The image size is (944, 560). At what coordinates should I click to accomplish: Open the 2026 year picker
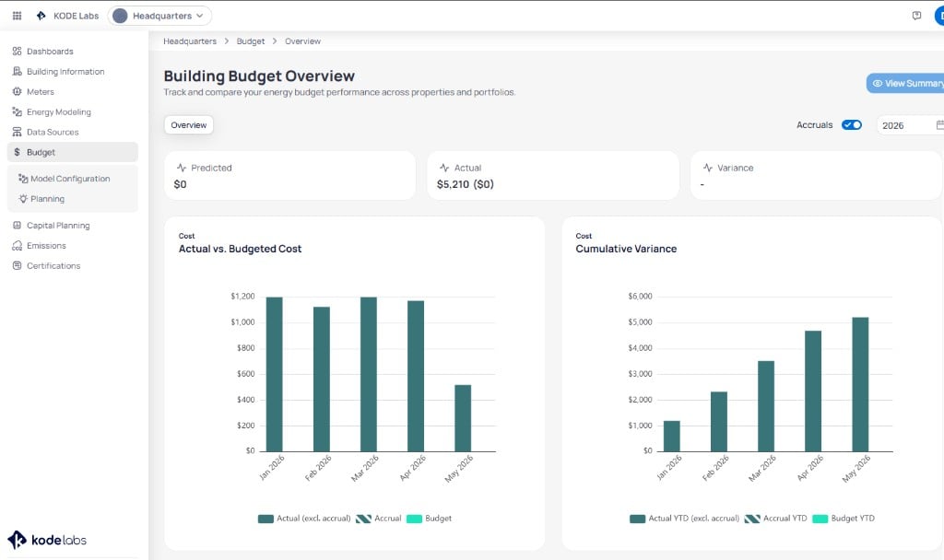tap(910, 125)
